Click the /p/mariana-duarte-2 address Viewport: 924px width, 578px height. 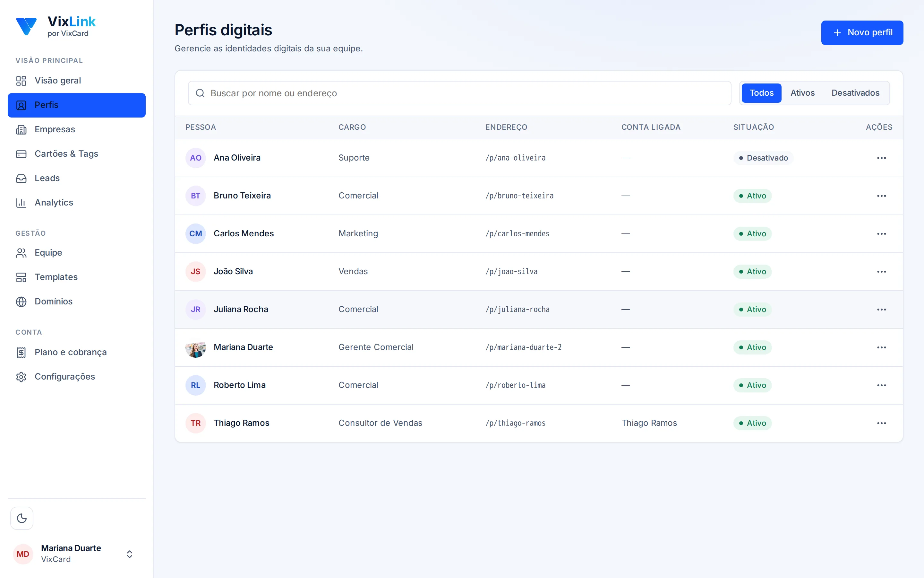coord(523,347)
